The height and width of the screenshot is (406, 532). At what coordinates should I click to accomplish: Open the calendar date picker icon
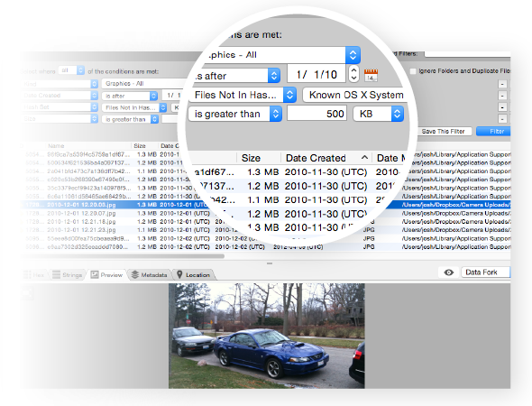click(371, 75)
